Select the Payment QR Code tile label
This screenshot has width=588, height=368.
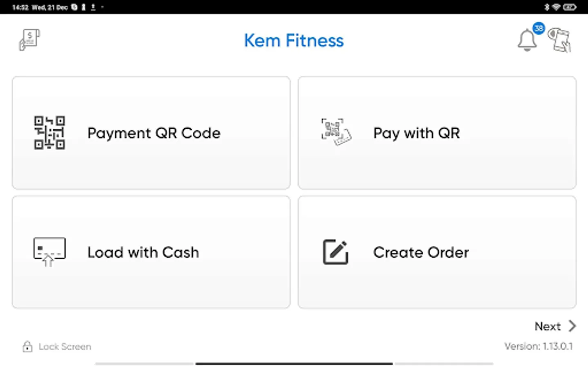tap(154, 133)
